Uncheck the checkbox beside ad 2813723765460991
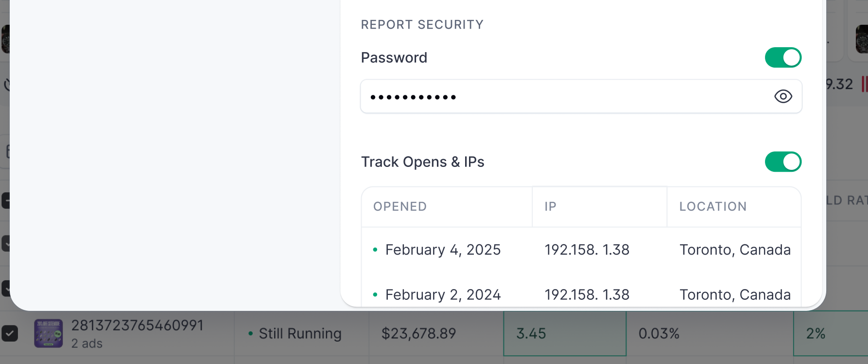 [x=10, y=333]
